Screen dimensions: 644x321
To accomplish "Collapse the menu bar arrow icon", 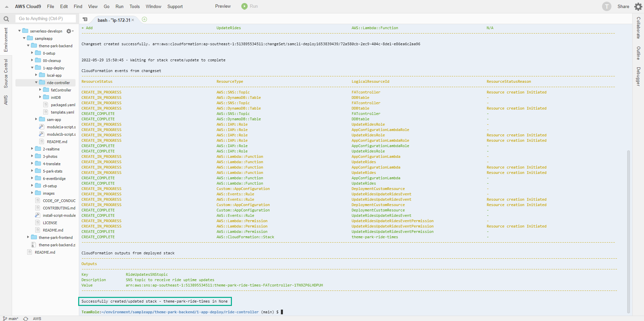I will click(7, 6).
